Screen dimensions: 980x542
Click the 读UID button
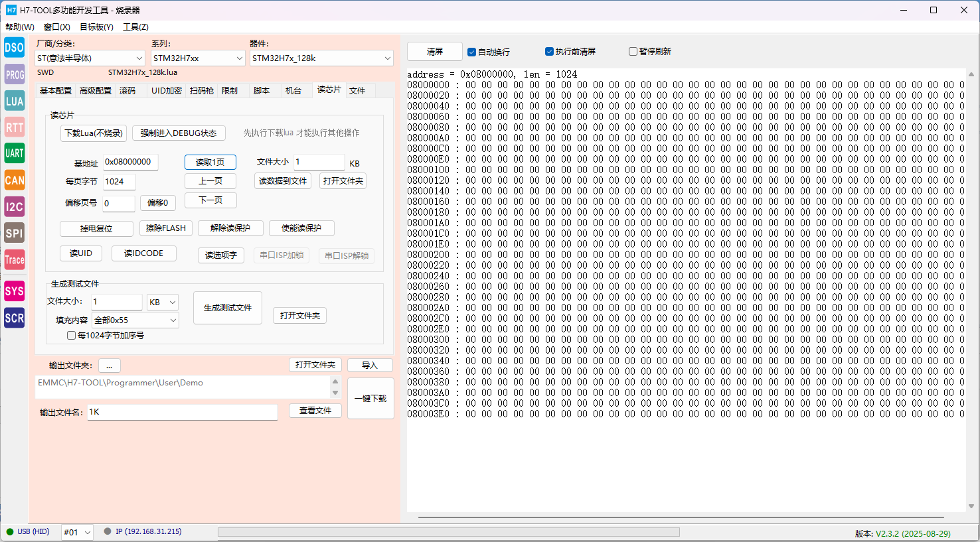point(81,253)
